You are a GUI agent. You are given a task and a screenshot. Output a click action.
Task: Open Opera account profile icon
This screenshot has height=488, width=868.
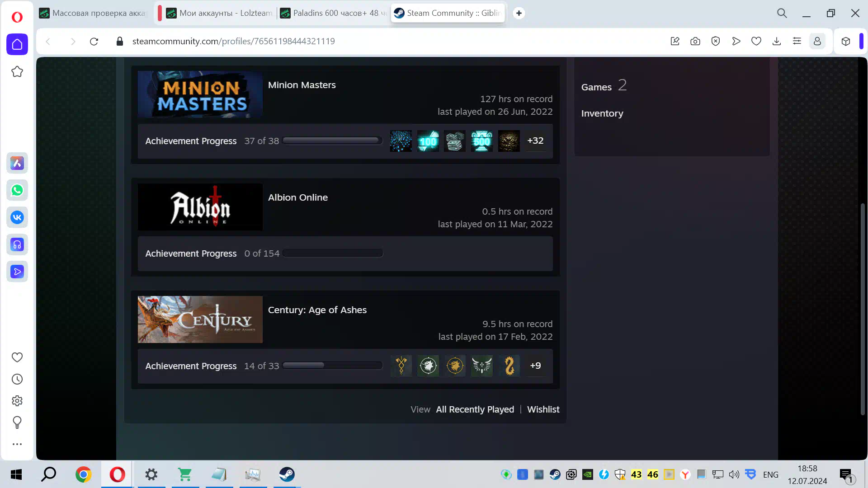pos(817,42)
